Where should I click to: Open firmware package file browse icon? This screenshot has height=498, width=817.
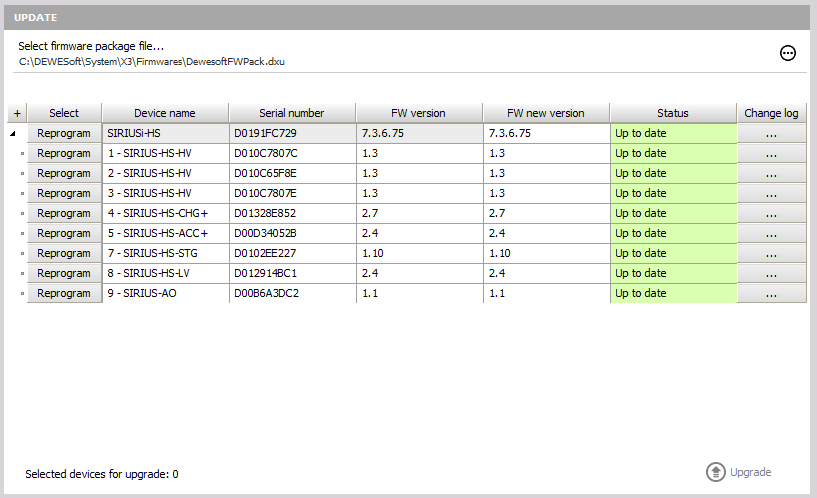pyautogui.click(x=787, y=53)
